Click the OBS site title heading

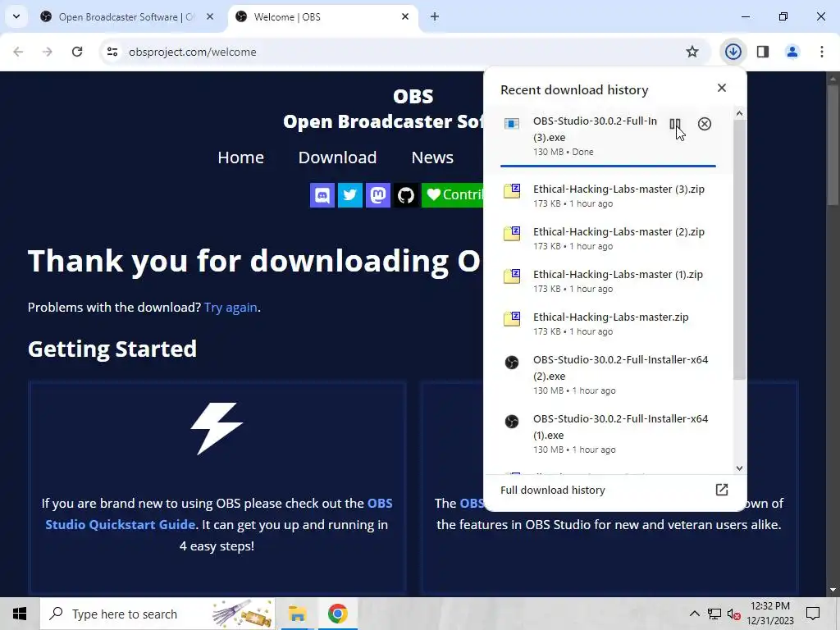pos(413,97)
